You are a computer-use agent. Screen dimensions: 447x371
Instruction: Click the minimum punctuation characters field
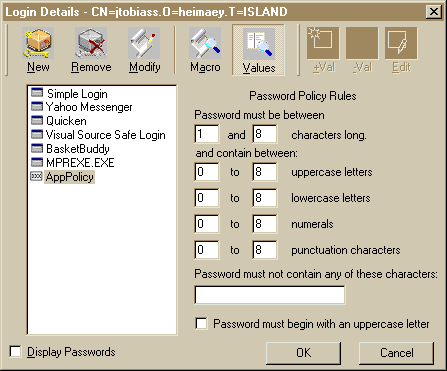pos(207,250)
